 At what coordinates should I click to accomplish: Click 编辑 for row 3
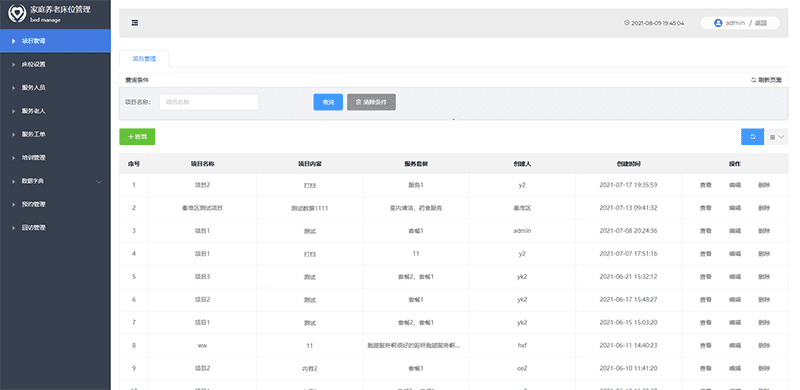click(x=735, y=231)
